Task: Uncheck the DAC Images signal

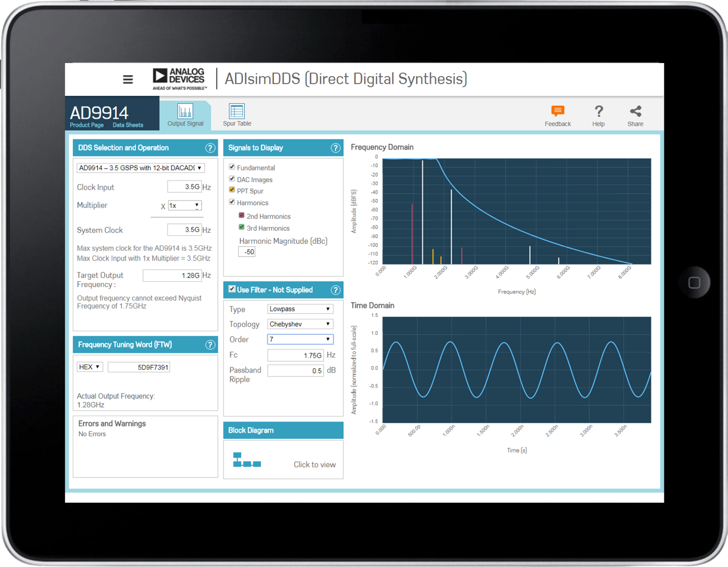Action: pos(232,178)
